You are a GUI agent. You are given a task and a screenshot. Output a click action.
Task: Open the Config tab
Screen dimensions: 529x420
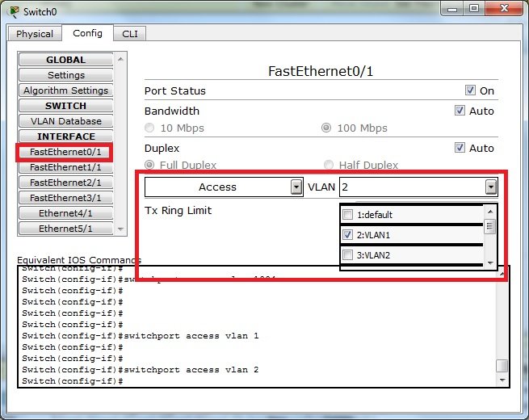(87, 33)
